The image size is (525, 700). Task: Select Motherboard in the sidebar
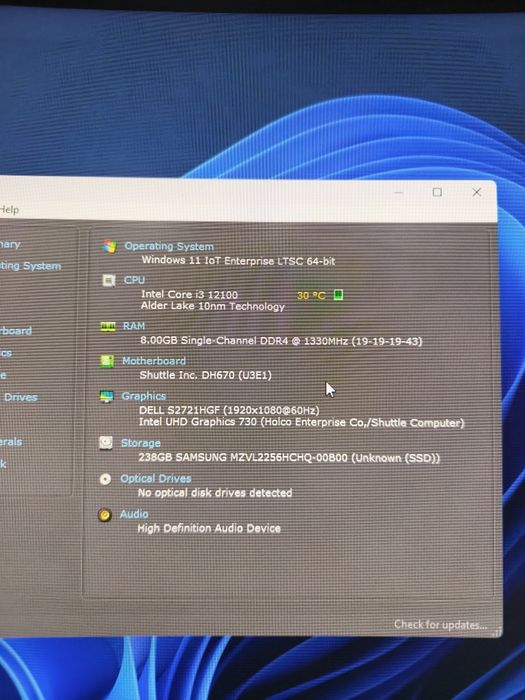(16, 331)
